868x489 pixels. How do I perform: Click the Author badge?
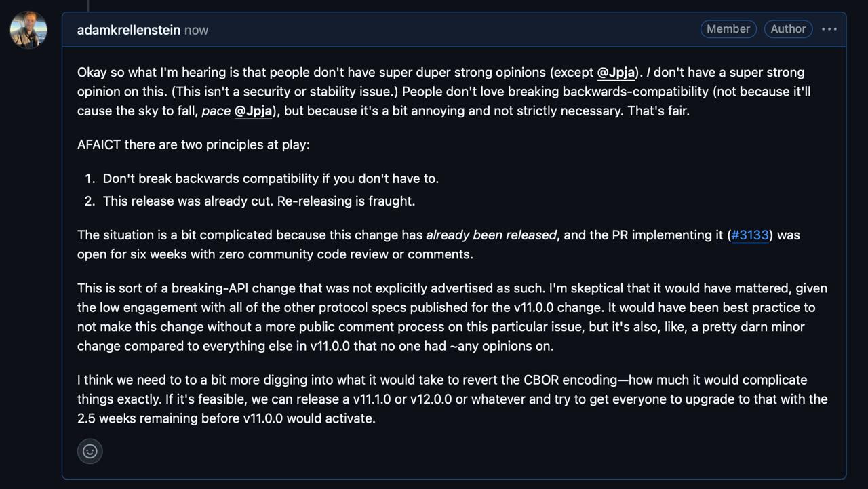tap(788, 29)
